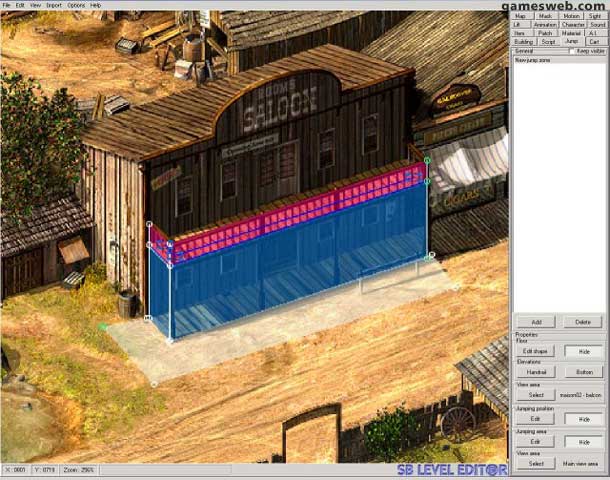610x480 pixels.
Task: Switch to the Mask tab
Action: coord(546,16)
